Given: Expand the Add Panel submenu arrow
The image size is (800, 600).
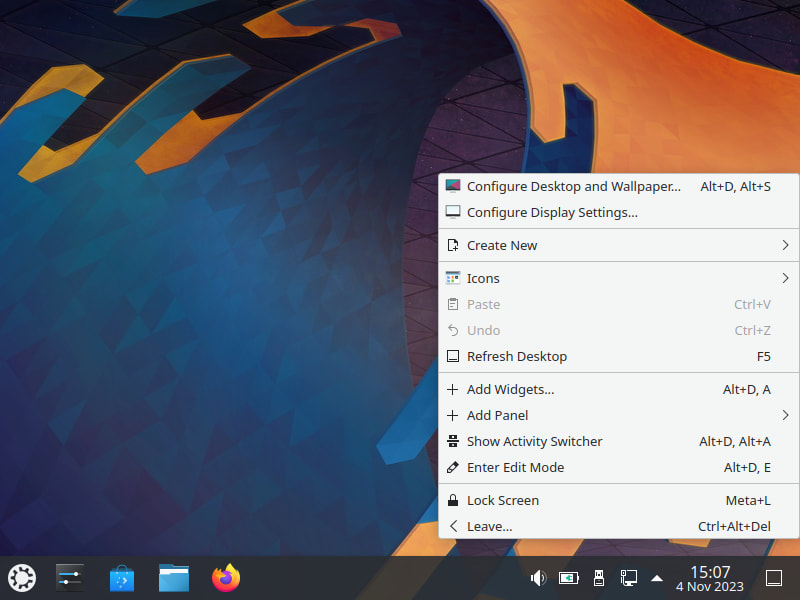Looking at the screenshot, I should pyautogui.click(x=785, y=415).
